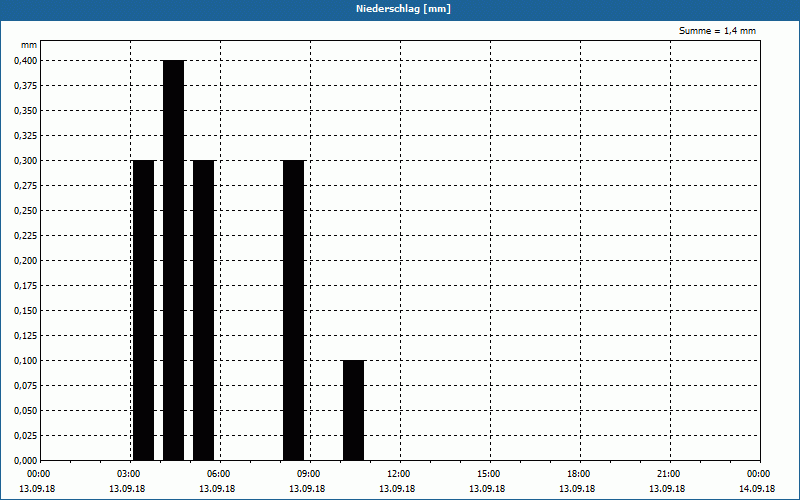Click the 0,150 y-axis label

click(x=26, y=311)
